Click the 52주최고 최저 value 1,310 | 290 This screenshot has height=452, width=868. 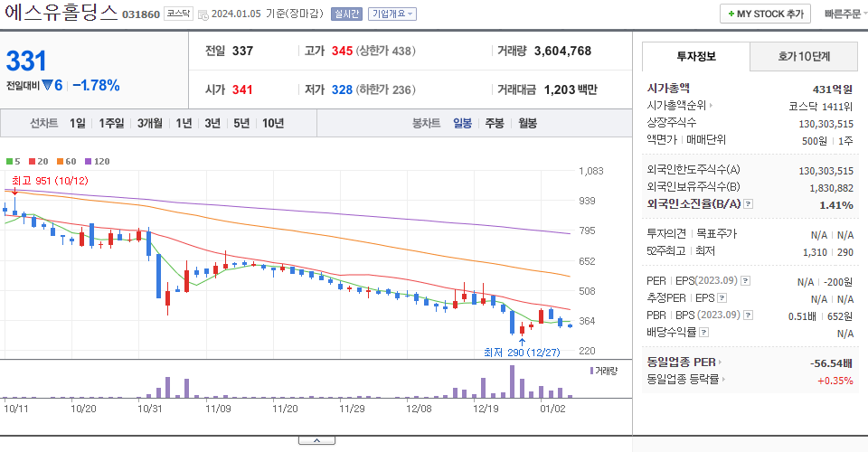pos(828,252)
